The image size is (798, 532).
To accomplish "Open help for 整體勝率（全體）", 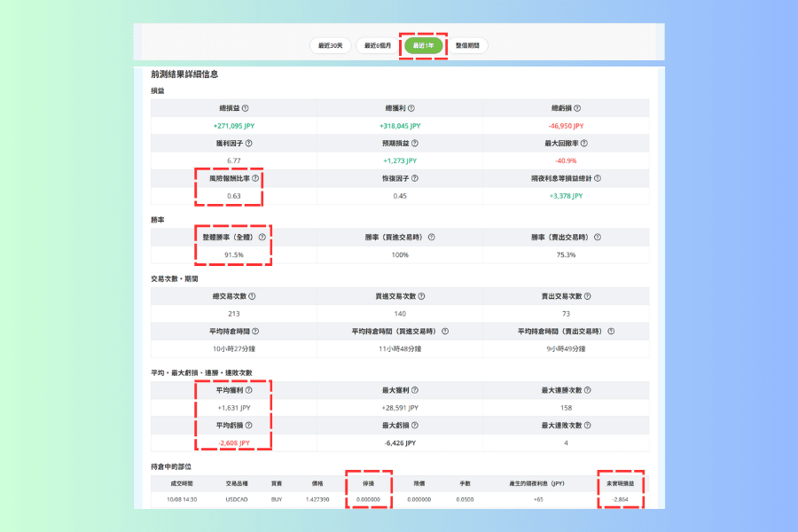I will [262, 238].
